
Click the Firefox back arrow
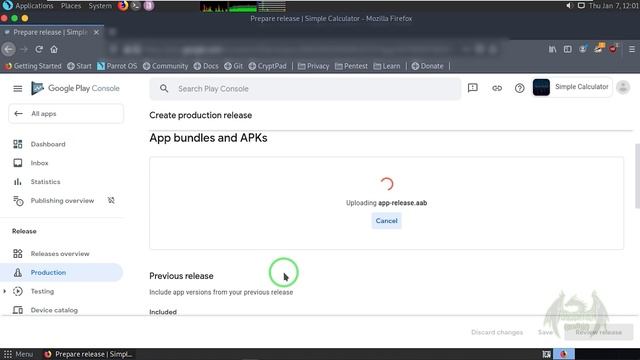(x=9, y=49)
